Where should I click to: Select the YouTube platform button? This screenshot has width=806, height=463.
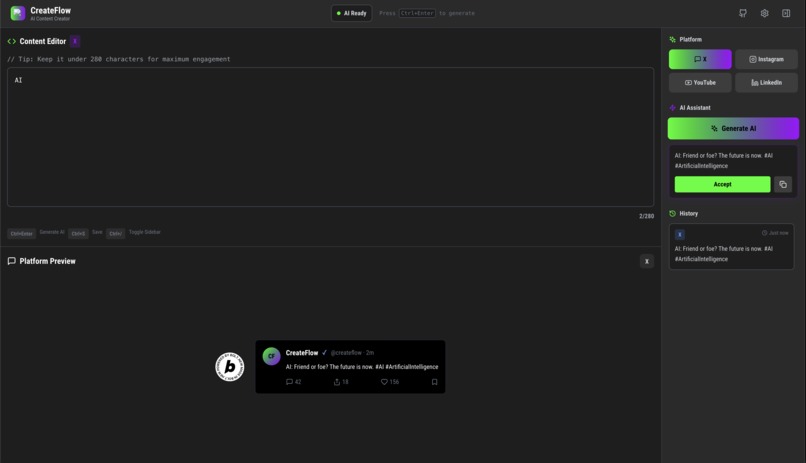pyautogui.click(x=700, y=82)
